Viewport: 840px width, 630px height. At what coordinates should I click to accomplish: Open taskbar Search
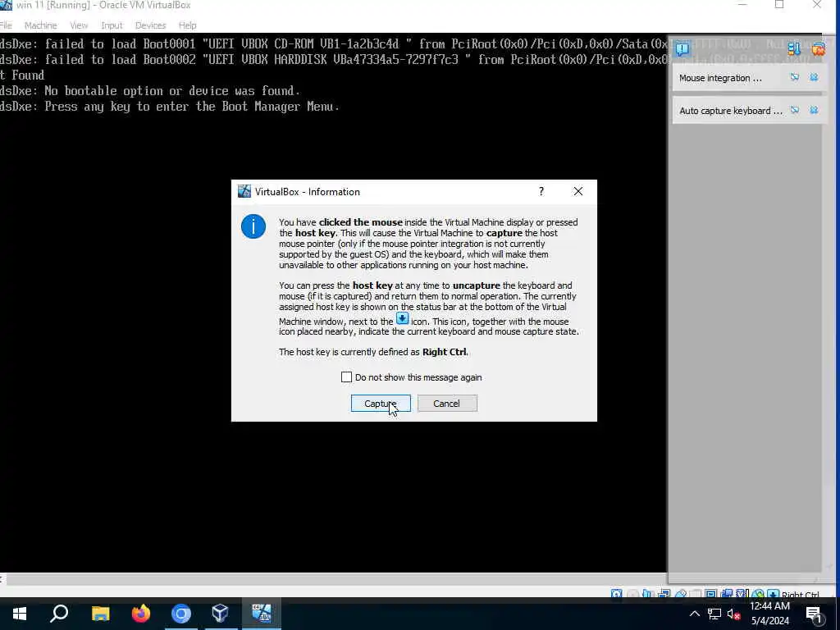point(59,614)
